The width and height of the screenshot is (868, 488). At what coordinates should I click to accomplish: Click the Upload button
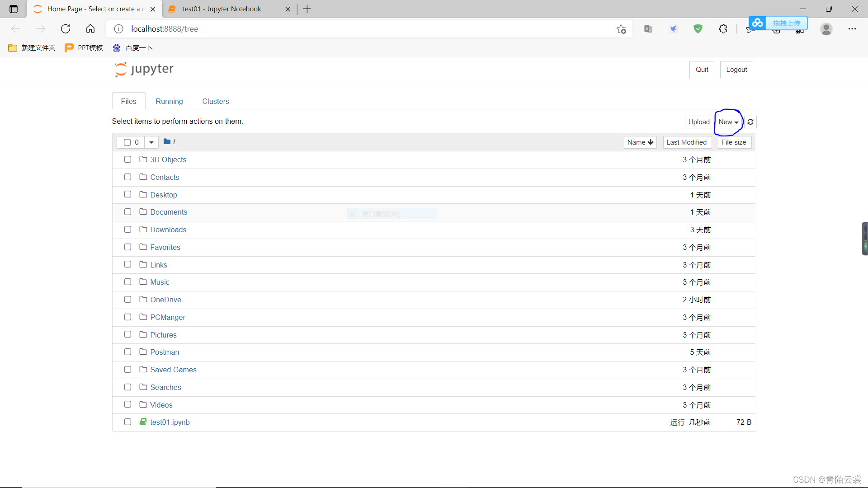[698, 122]
